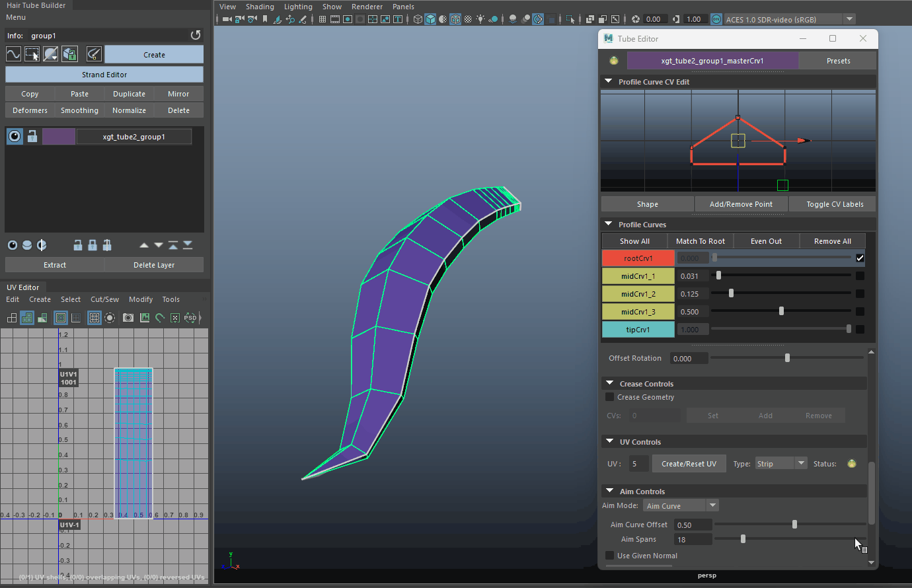Open the UV Type dropdown showing Strip
This screenshot has height=588, width=912.
(x=781, y=464)
